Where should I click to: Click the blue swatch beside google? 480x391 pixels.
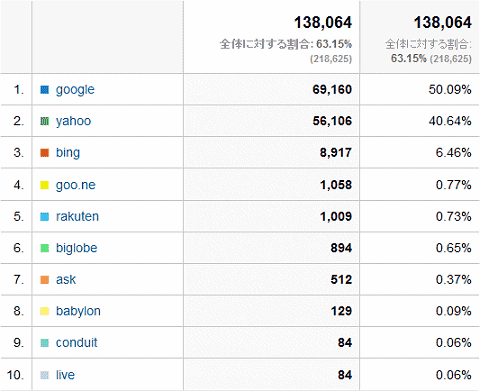pos(45,90)
